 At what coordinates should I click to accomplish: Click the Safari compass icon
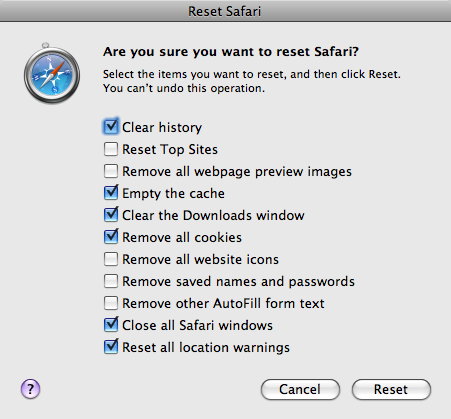tap(52, 74)
